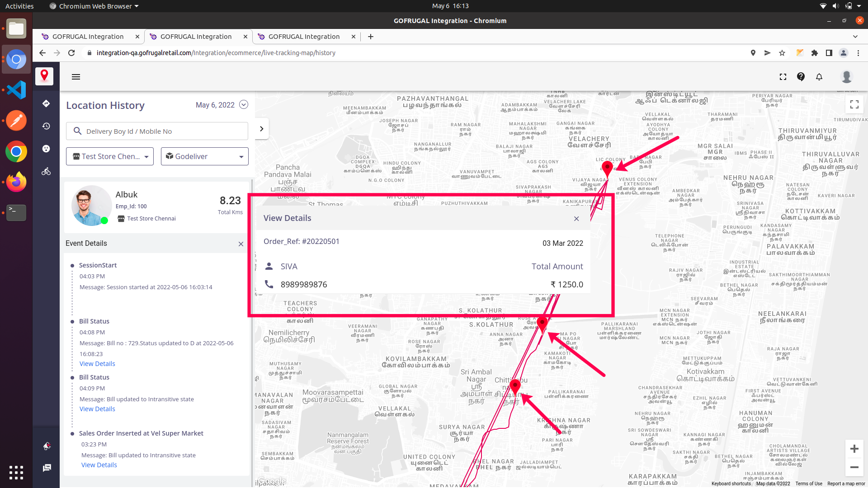Open the help question mark icon
The height and width of the screenshot is (488, 868).
pos(801,77)
